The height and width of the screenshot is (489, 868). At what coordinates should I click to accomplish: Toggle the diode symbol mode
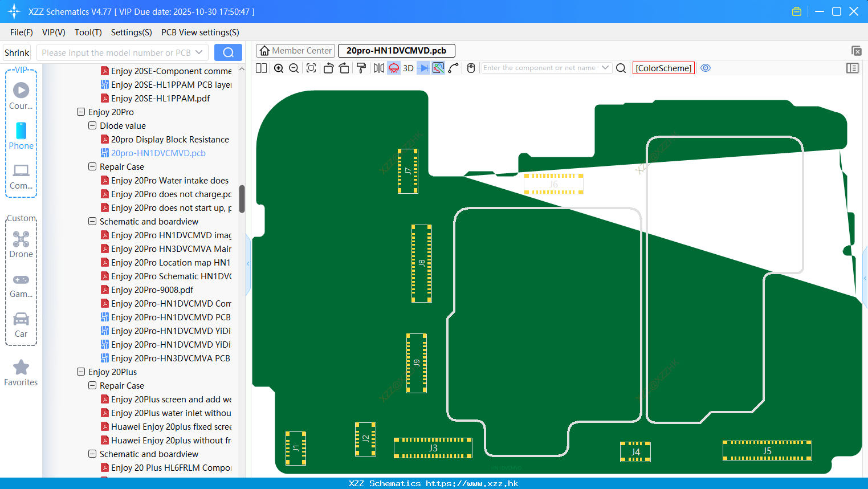pyautogui.click(x=423, y=68)
